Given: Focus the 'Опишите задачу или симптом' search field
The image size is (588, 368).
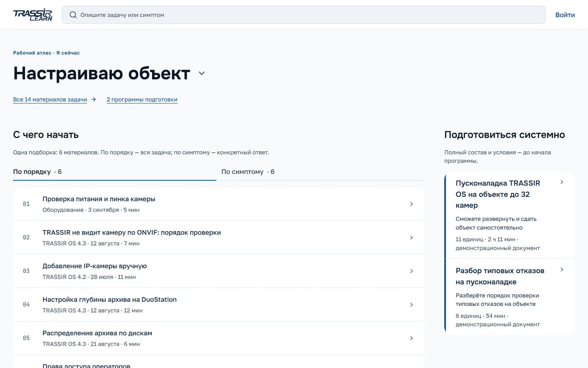Looking at the screenshot, I should [x=304, y=15].
